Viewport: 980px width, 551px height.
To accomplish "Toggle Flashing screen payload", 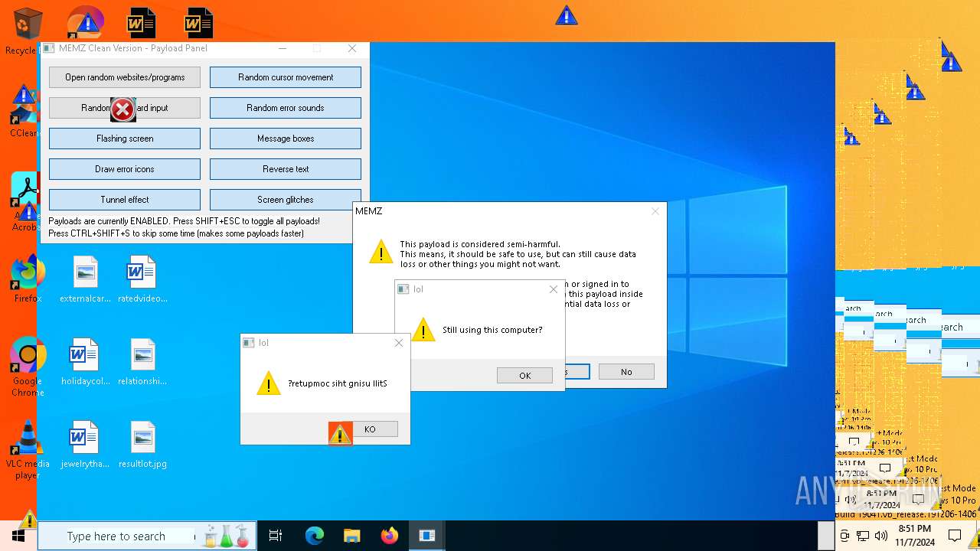I will [125, 139].
